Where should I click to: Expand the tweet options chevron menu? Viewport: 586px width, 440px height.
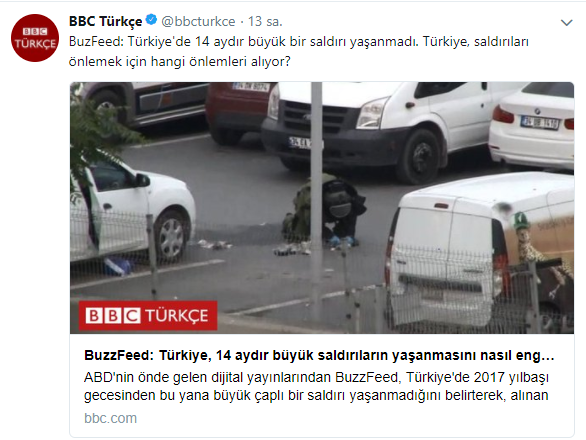(x=567, y=23)
